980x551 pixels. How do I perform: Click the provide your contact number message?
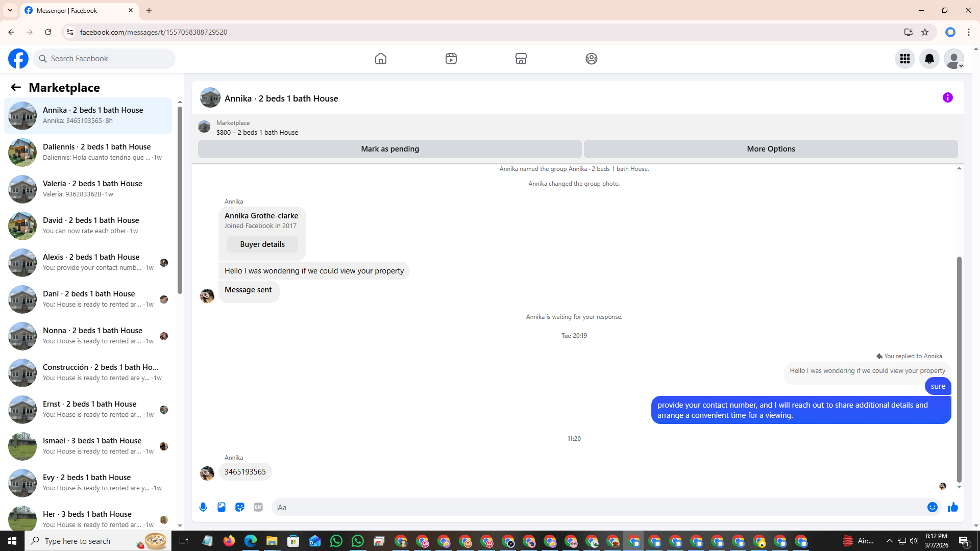(801, 410)
